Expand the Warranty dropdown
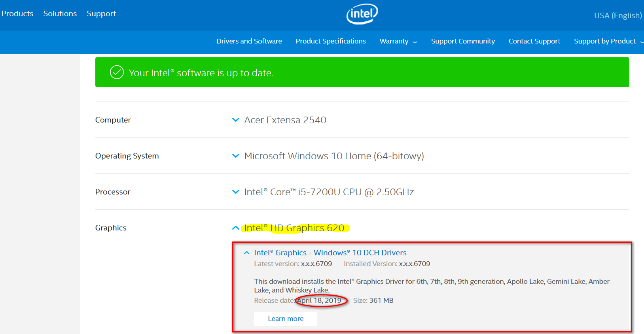Image resolution: width=644 pixels, height=334 pixels. (x=398, y=41)
